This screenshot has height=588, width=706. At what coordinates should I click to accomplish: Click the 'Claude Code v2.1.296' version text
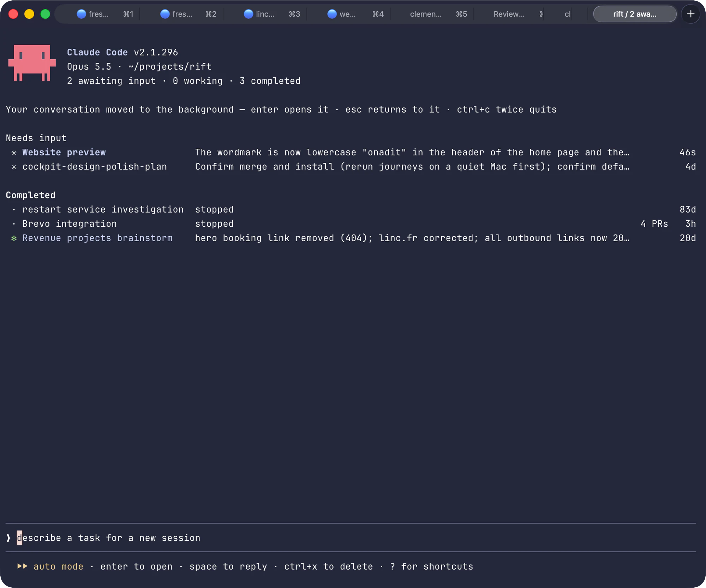click(x=122, y=52)
